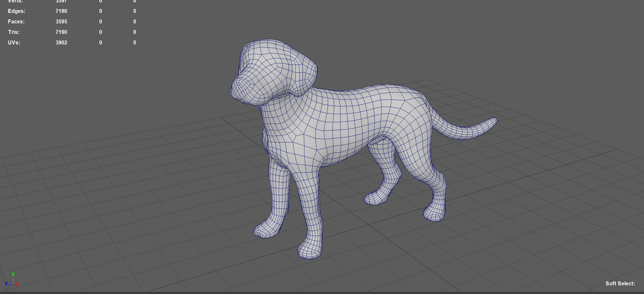Click the UVs count value 3902

tap(61, 43)
